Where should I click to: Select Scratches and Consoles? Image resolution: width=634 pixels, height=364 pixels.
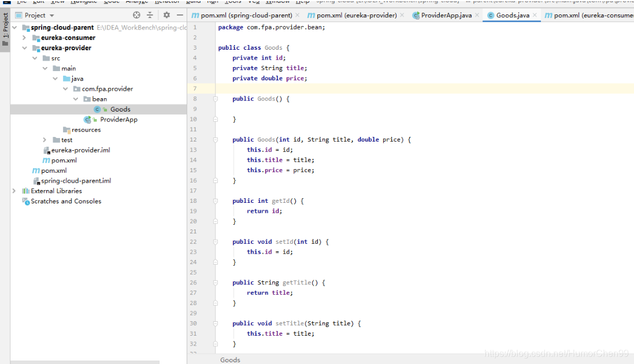[66, 201]
